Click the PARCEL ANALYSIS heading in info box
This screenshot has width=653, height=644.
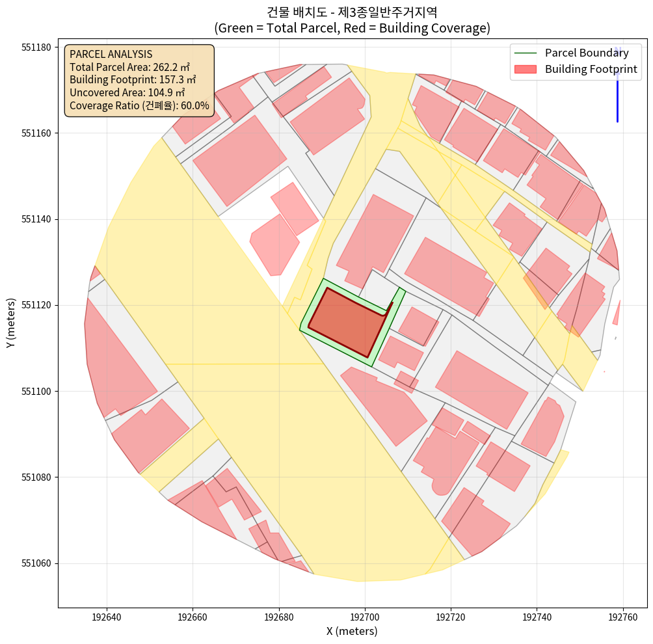pos(111,55)
